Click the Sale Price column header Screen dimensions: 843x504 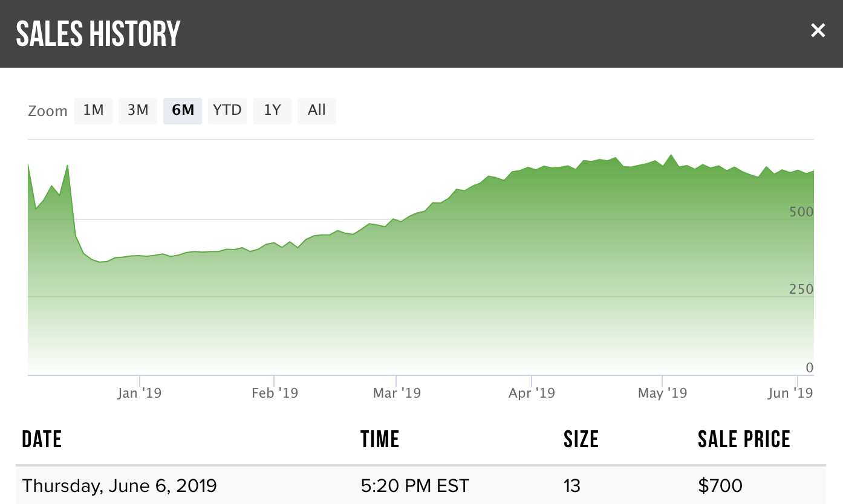tap(744, 439)
